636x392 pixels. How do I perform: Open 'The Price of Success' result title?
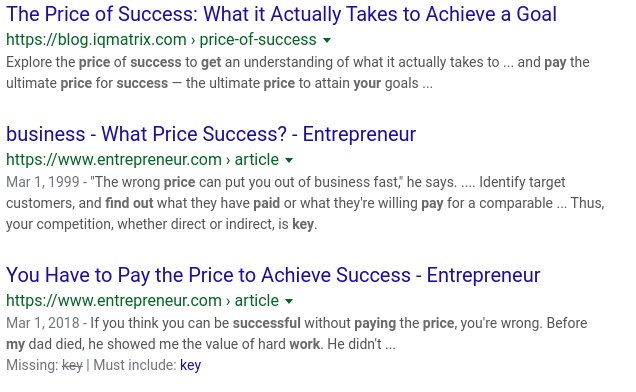tap(281, 15)
